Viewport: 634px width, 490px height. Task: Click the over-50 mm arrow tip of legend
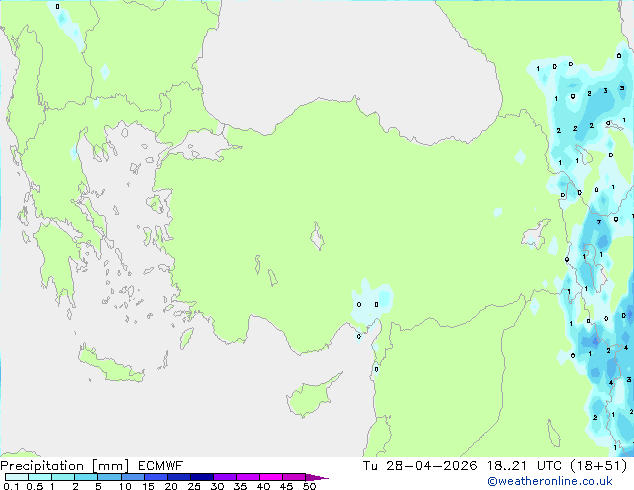pos(317,477)
